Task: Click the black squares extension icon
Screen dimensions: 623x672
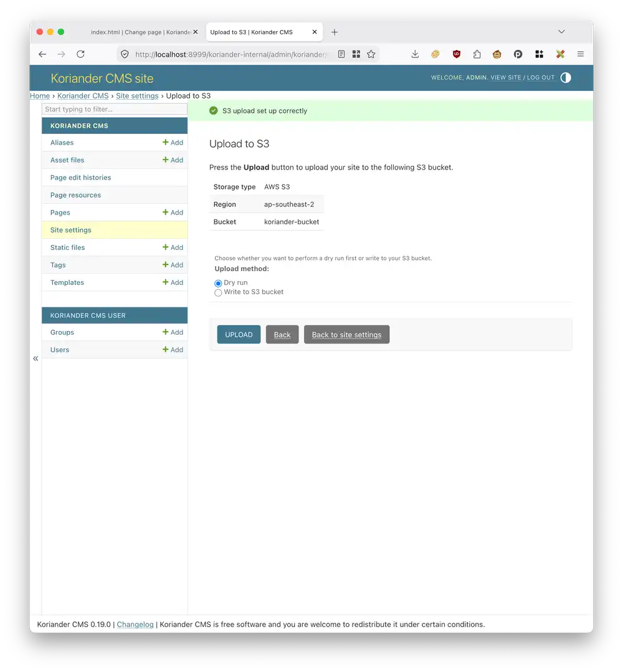Action: click(x=539, y=54)
